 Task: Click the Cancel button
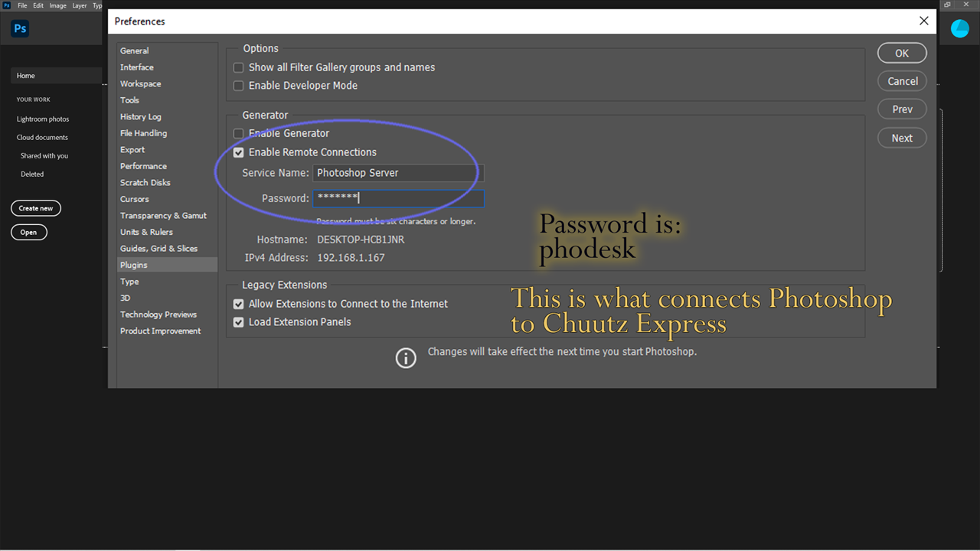[902, 81]
